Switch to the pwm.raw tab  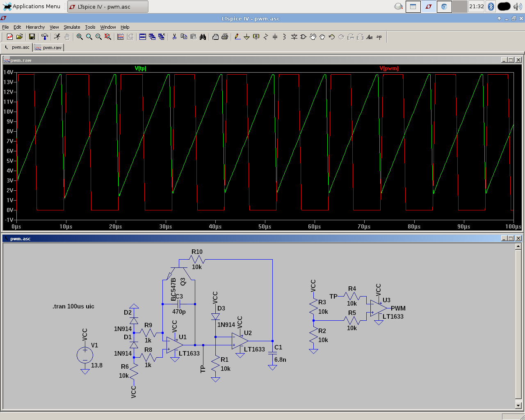pyautogui.click(x=48, y=48)
